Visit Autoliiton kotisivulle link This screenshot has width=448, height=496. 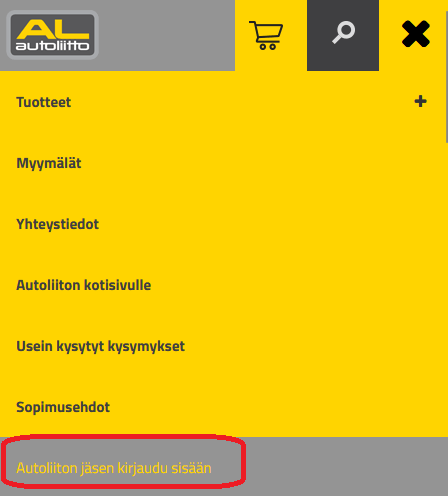[x=84, y=285]
